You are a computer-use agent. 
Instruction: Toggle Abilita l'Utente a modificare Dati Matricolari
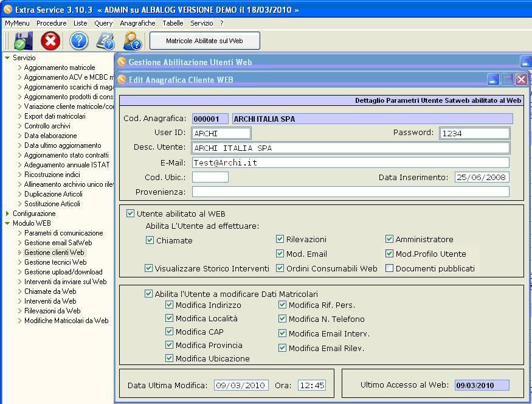pos(148,294)
